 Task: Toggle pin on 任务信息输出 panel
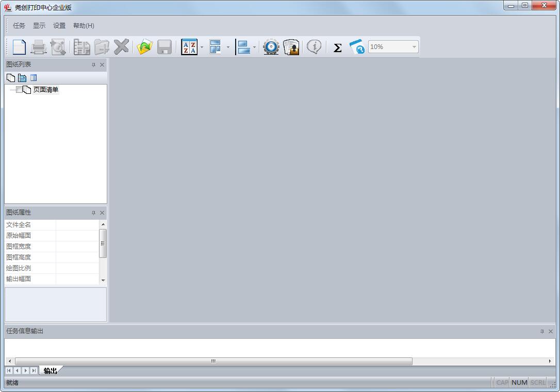pos(542,332)
